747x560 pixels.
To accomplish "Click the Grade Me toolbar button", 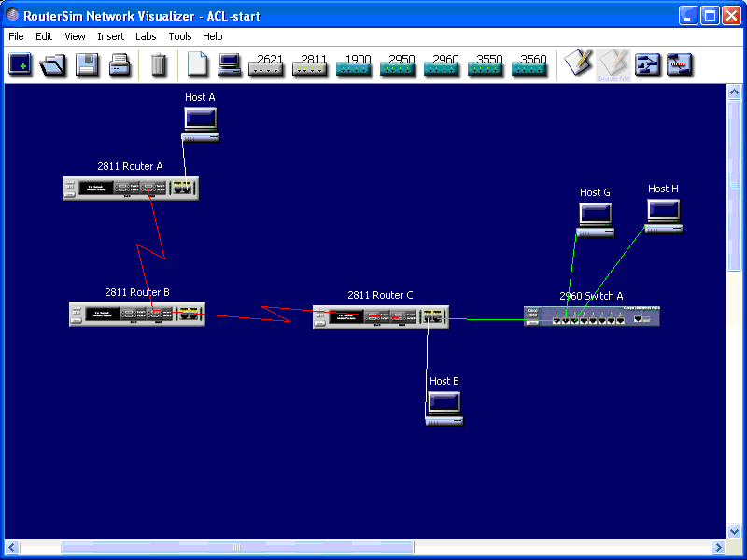I will click(x=613, y=64).
